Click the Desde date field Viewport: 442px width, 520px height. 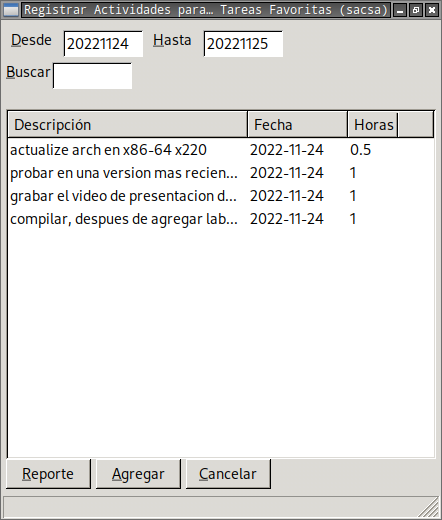[x=103, y=44]
